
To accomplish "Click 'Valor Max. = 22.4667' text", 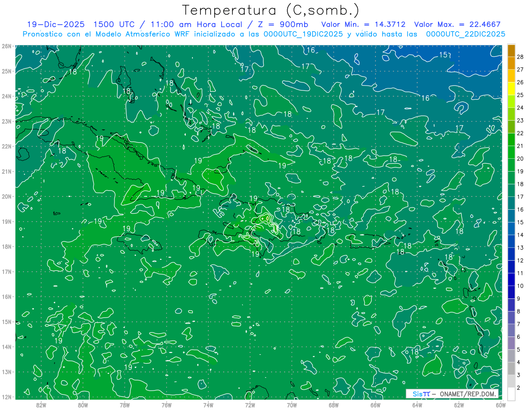I will (x=457, y=24).
